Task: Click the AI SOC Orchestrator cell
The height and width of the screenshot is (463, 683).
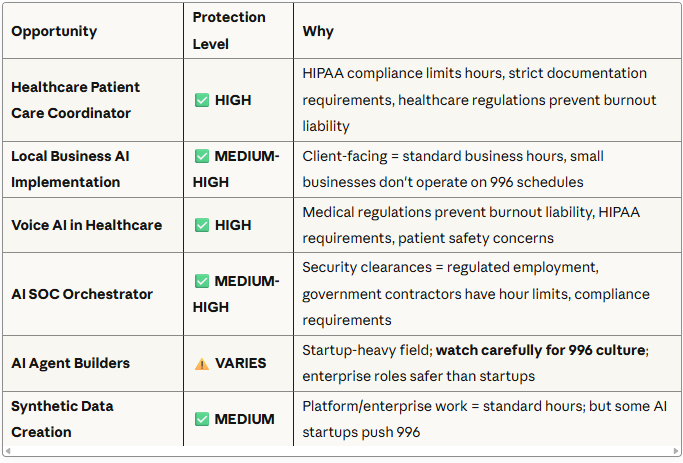Action: (x=82, y=294)
